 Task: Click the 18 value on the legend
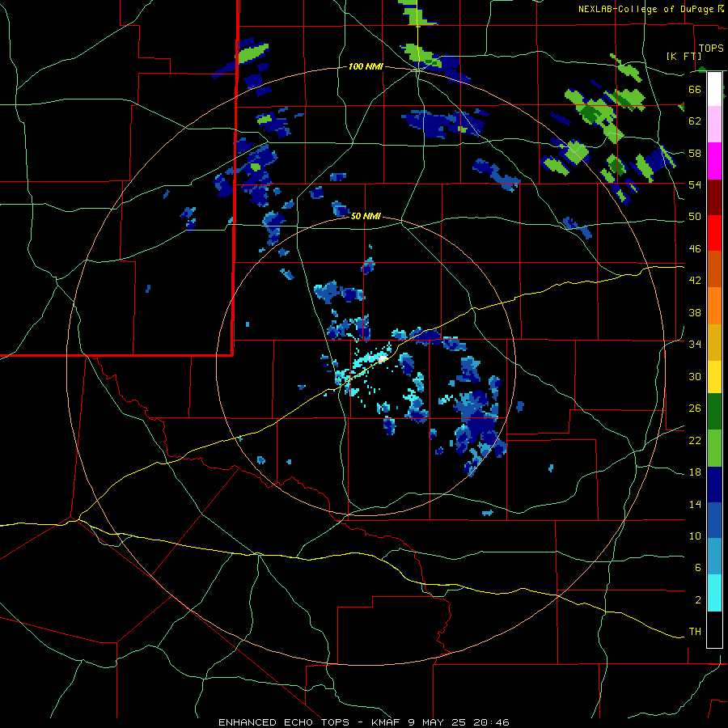695,472
